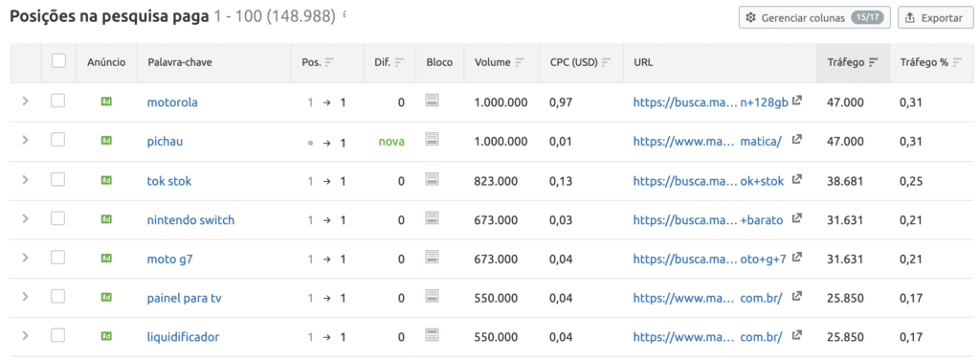Open SERP block icon for moto g7
The height and width of the screenshot is (362, 980).
point(432,257)
